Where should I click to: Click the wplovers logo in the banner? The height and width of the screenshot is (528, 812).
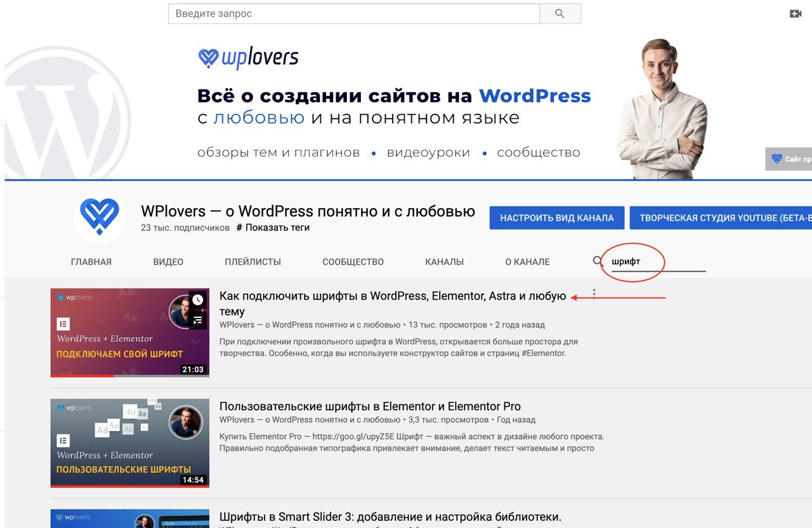click(248, 58)
